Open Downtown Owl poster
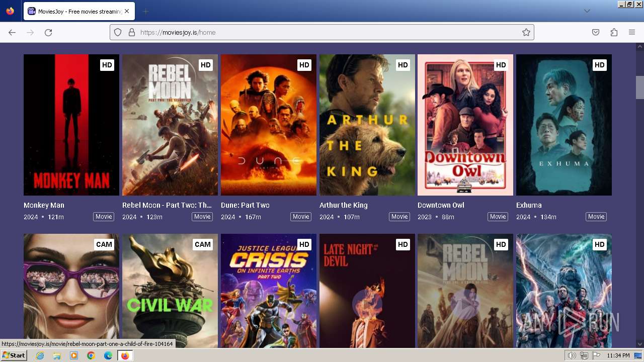The height and width of the screenshot is (362, 644). 465,125
